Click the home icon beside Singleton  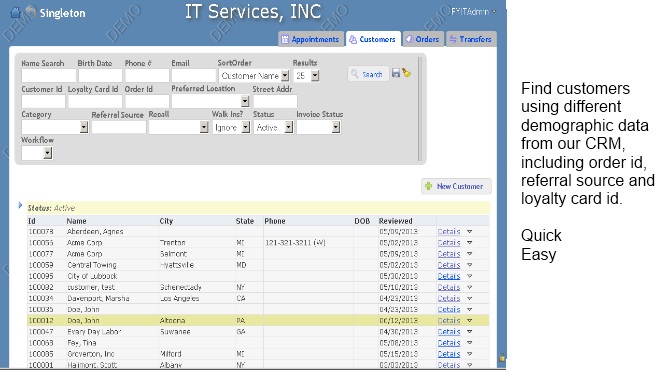tap(15, 12)
